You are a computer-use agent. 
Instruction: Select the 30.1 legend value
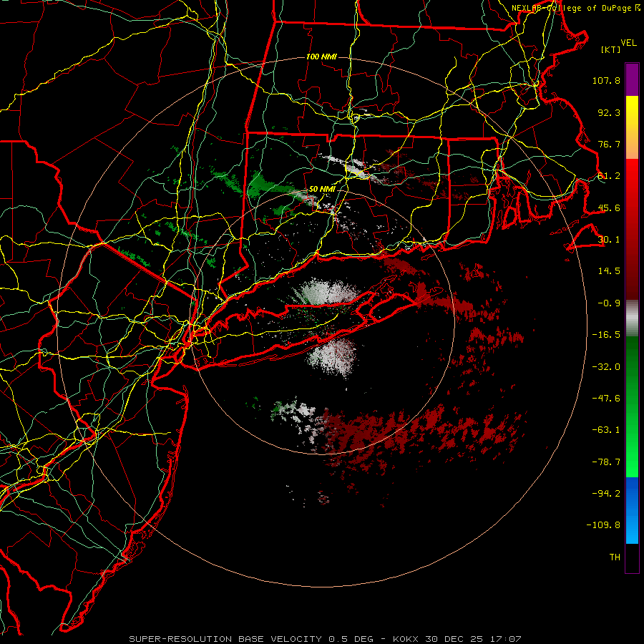[609, 240]
